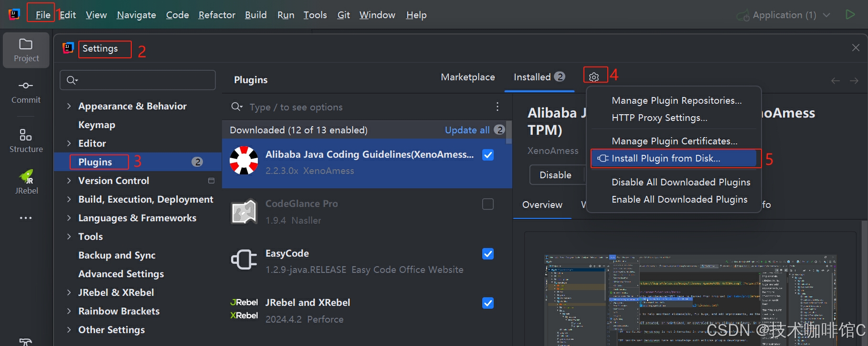Open the Navigate menu
This screenshot has width=868, height=346.
136,15
